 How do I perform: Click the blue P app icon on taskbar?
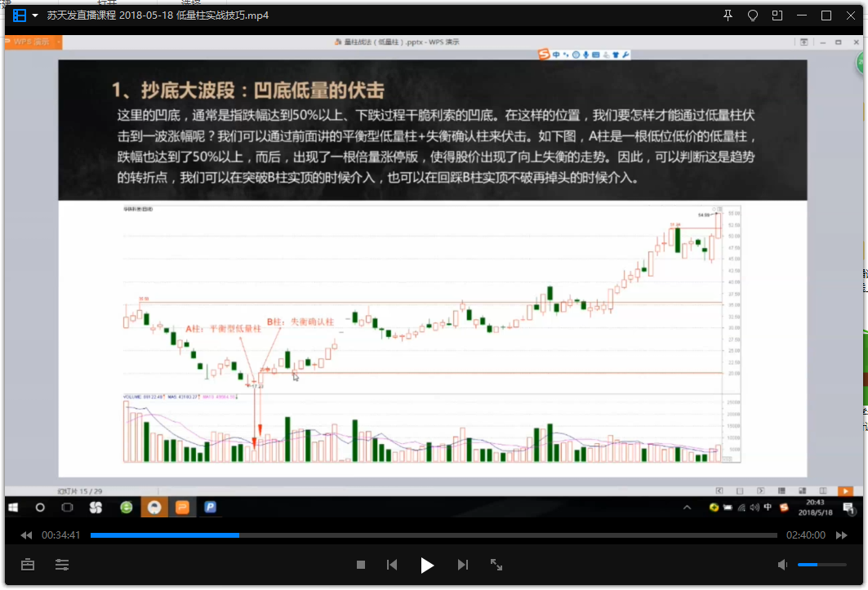(x=211, y=507)
